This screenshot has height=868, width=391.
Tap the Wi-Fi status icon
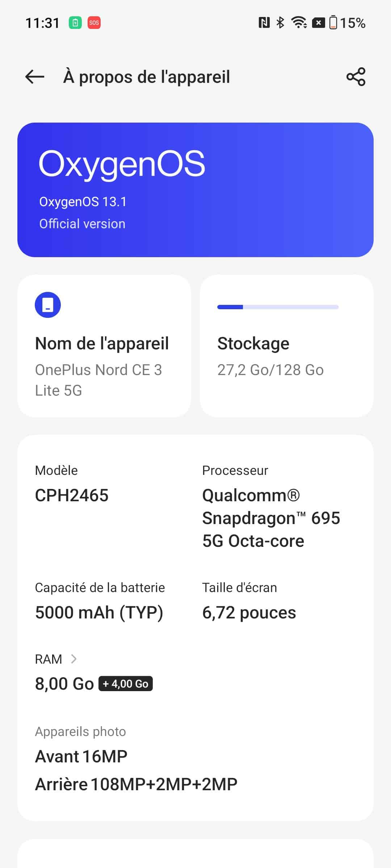pyautogui.click(x=299, y=23)
